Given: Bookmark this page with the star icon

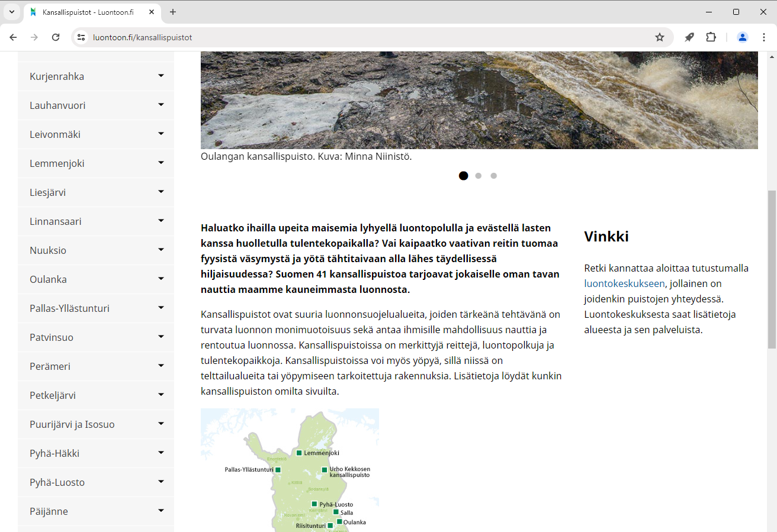Looking at the screenshot, I should pos(660,37).
